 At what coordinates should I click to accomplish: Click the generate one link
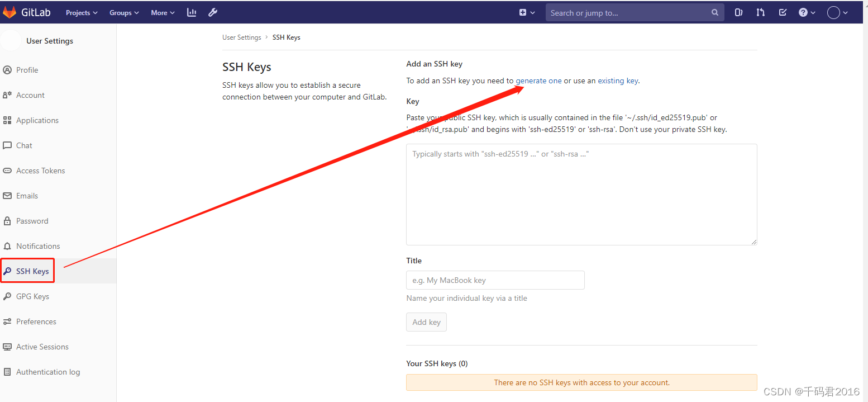click(538, 80)
